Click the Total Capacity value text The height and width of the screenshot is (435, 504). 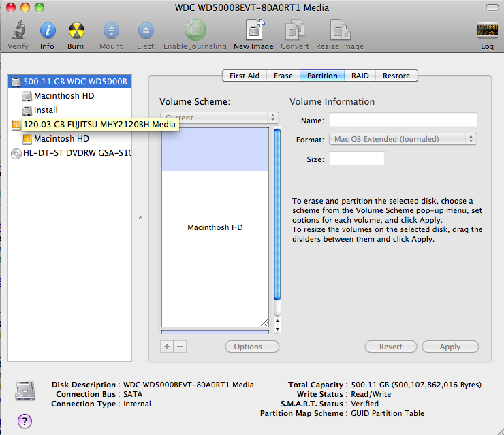point(416,385)
